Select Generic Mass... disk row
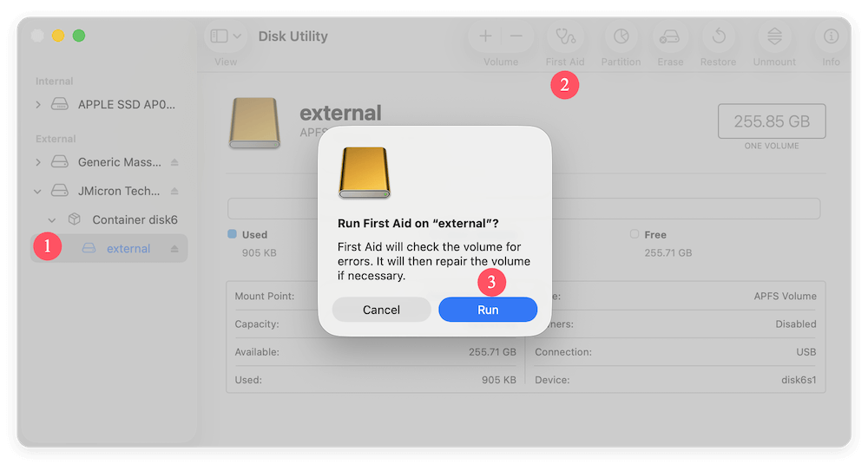 coord(109,162)
